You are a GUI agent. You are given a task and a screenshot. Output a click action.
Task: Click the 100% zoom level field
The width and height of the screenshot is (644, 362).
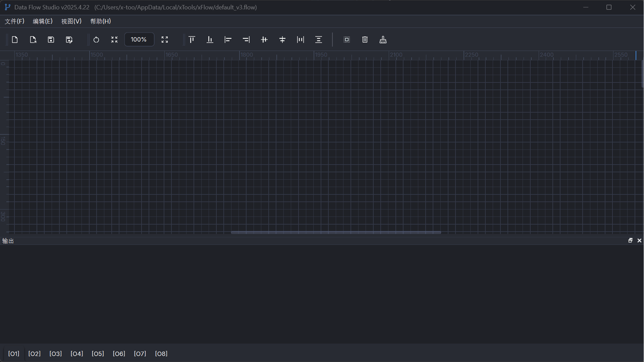(x=139, y=40)
